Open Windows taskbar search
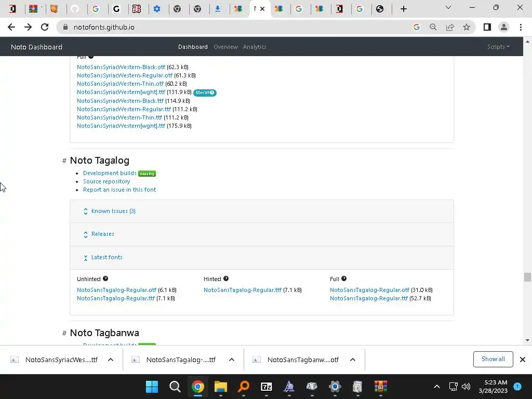 175,387
